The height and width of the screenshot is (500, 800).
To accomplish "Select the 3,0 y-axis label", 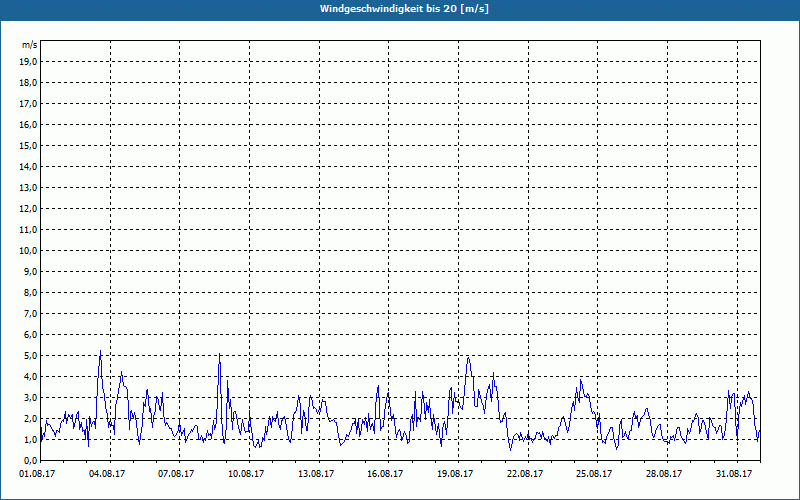I will [30, 397].
